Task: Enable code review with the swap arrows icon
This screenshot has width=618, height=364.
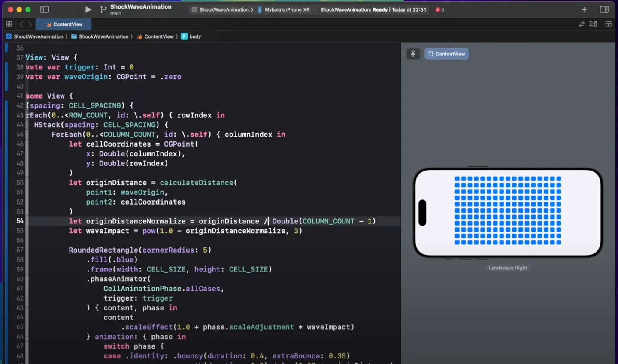Action: [x=582, y=24]
